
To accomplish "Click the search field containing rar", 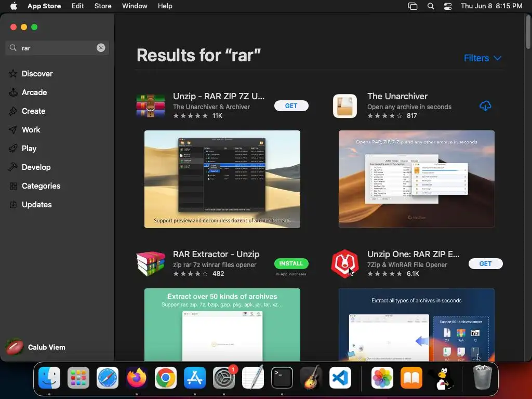I will tap(57, 48).
